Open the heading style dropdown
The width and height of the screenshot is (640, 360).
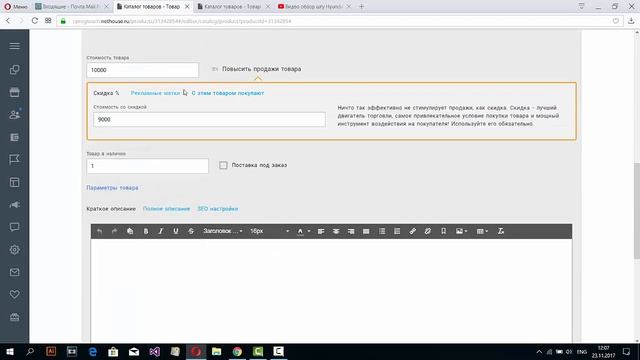click(223, 231)
